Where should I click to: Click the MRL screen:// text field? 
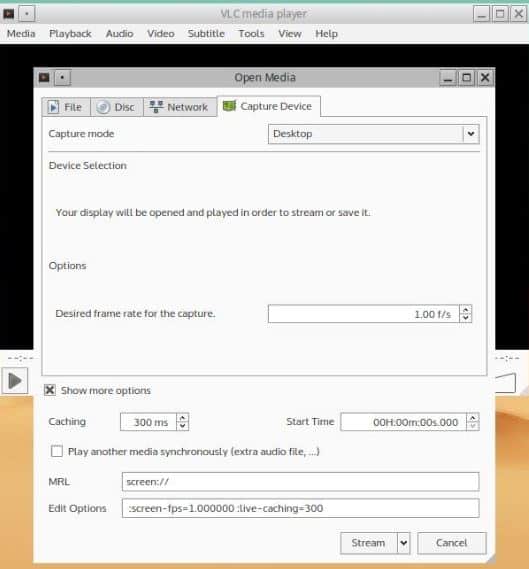tap(300, 482)
